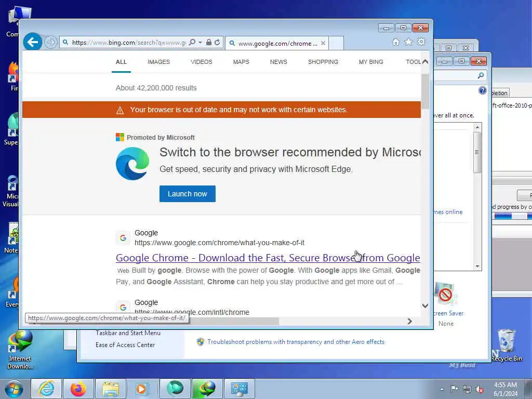This screenshot has height=399, width=532.
Task: Open the address bar dropdown arrow
Action: click(200, 43)
